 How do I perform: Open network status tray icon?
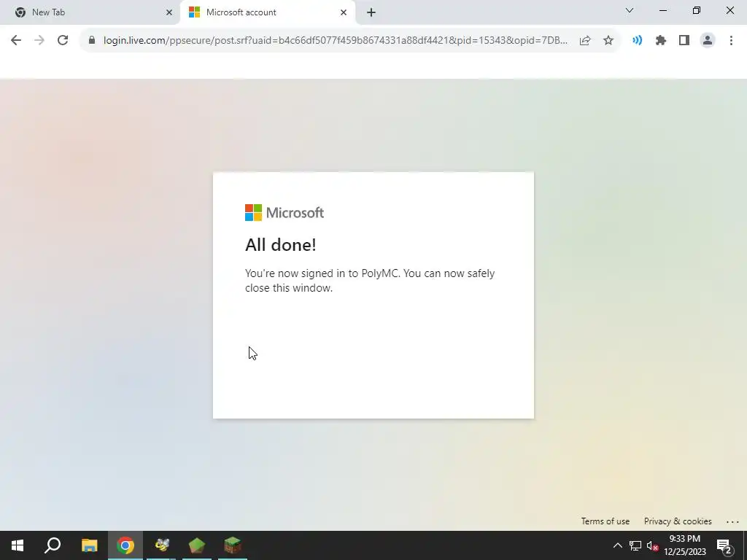coord(635,545)
